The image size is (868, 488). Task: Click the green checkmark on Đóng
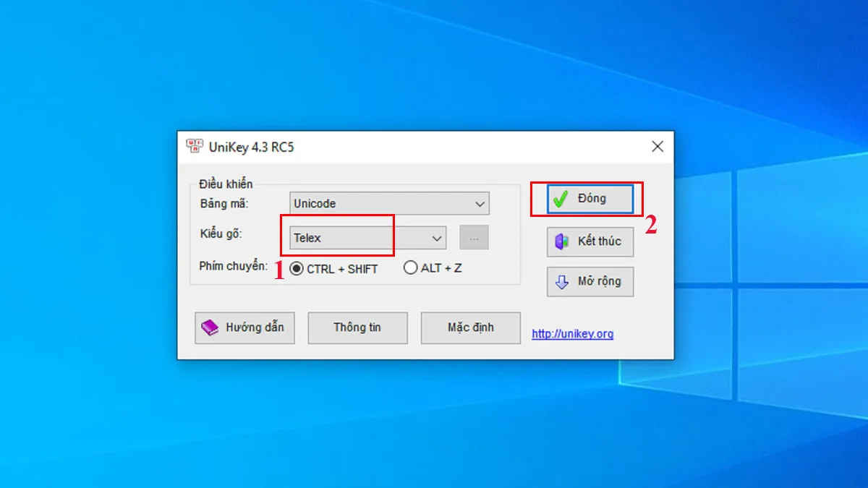tap(559, 199)
